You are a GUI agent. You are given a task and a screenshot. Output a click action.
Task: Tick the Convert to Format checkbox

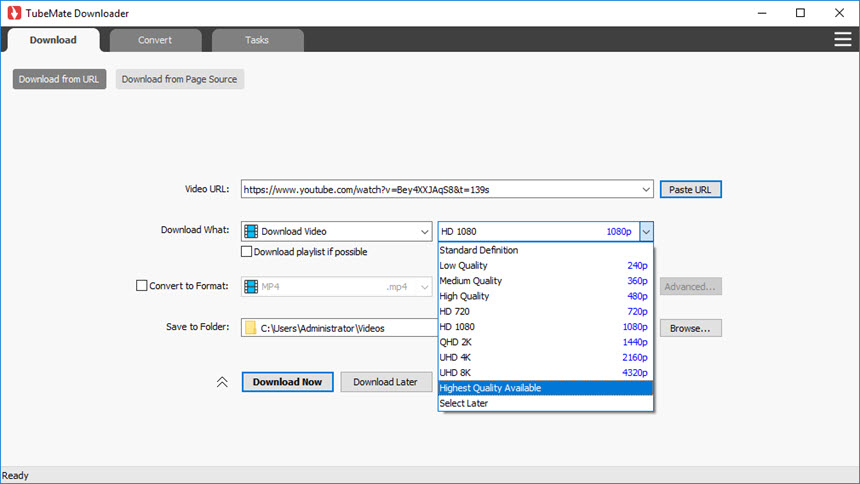(x=141, y=286)
